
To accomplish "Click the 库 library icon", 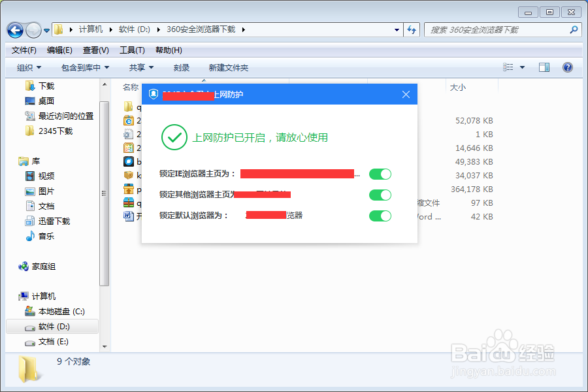I will [24, 161].
